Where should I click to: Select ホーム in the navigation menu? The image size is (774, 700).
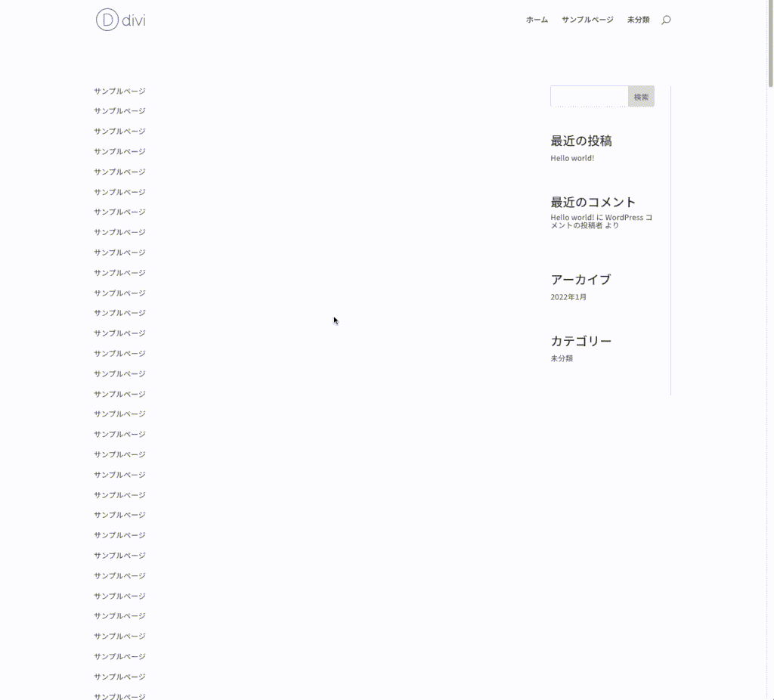tap(537, 20)
